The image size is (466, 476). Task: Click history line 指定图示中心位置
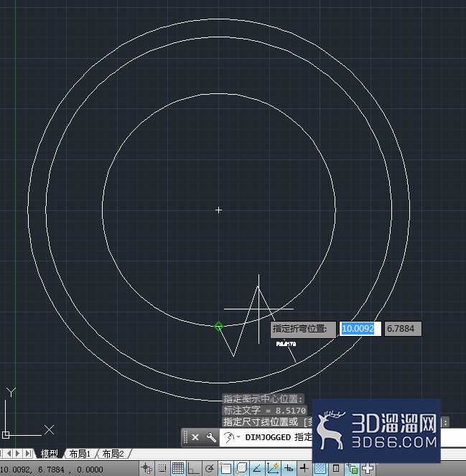(263, 398)
